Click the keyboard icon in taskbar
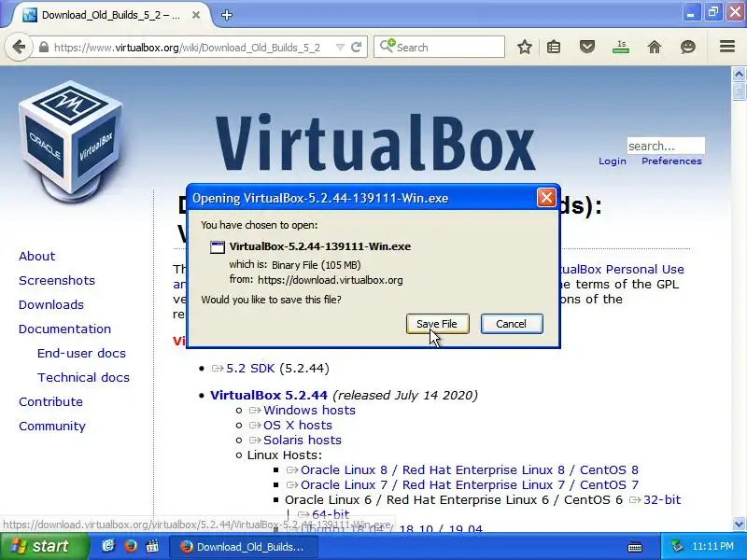This screenshot has width=747, height=560. pos(635,547)
